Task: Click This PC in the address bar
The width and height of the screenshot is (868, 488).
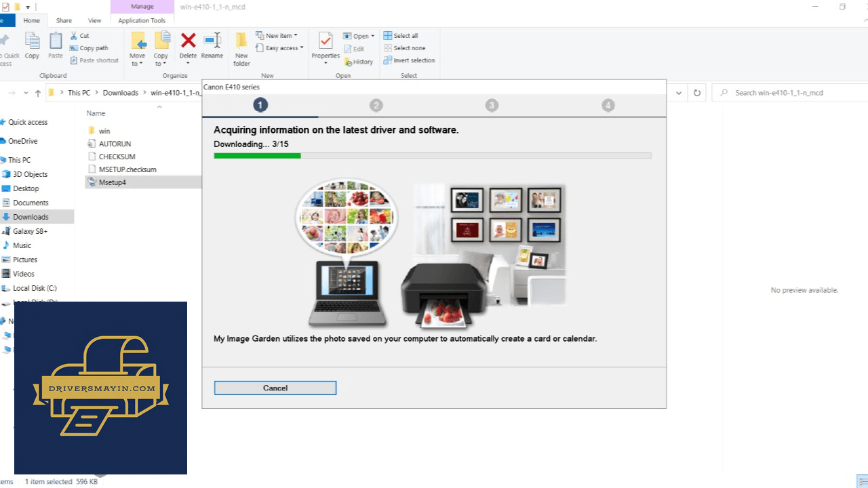Action: (x=79, y=93)
